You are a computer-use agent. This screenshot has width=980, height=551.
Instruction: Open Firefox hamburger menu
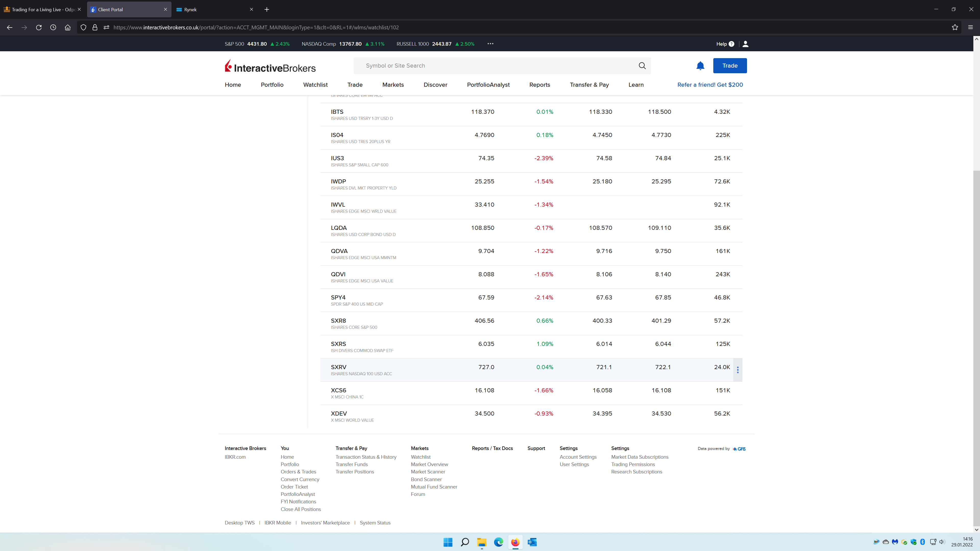pyautogui.click(x=971, y=27)
